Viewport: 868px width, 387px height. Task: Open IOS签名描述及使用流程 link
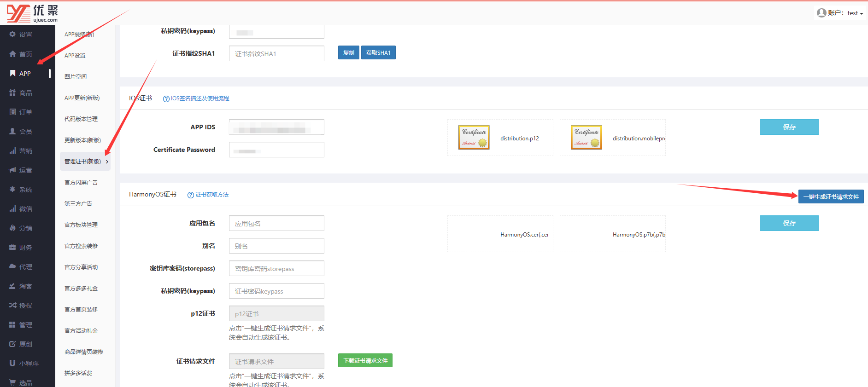200,98
